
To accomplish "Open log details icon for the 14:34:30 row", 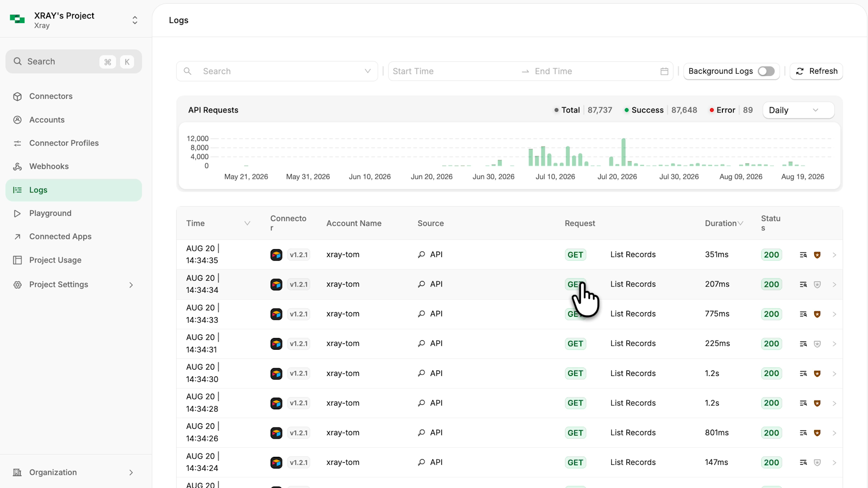I will (x=803, y=374).
